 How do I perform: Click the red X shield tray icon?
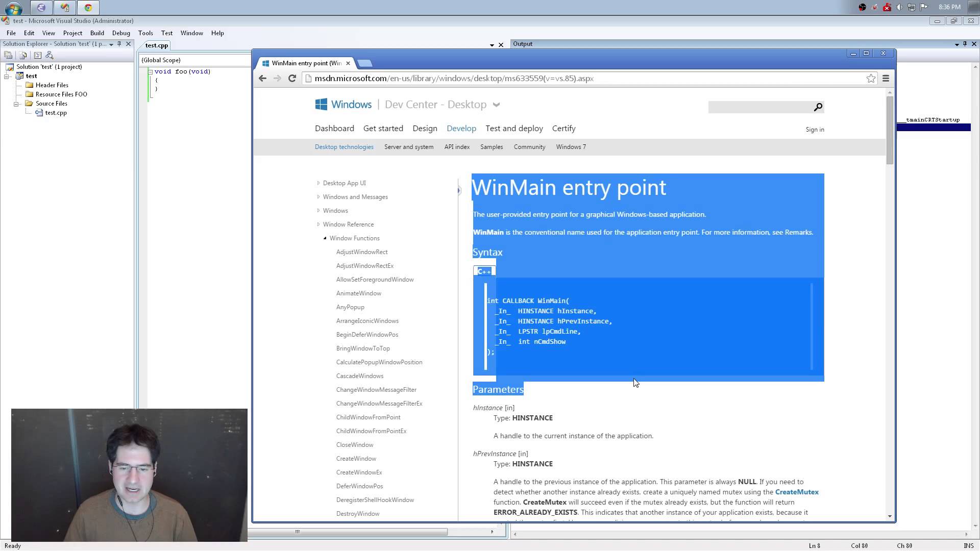click(x=887, y=7)
